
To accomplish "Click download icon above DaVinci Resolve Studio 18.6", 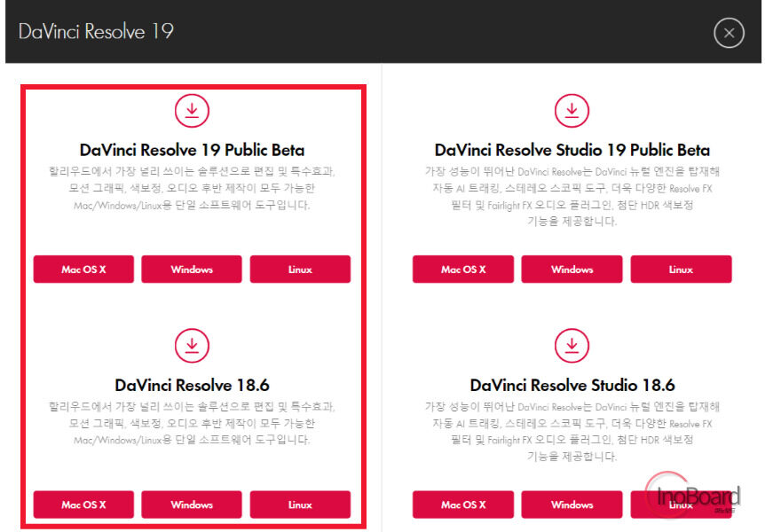I will [572, 346].
